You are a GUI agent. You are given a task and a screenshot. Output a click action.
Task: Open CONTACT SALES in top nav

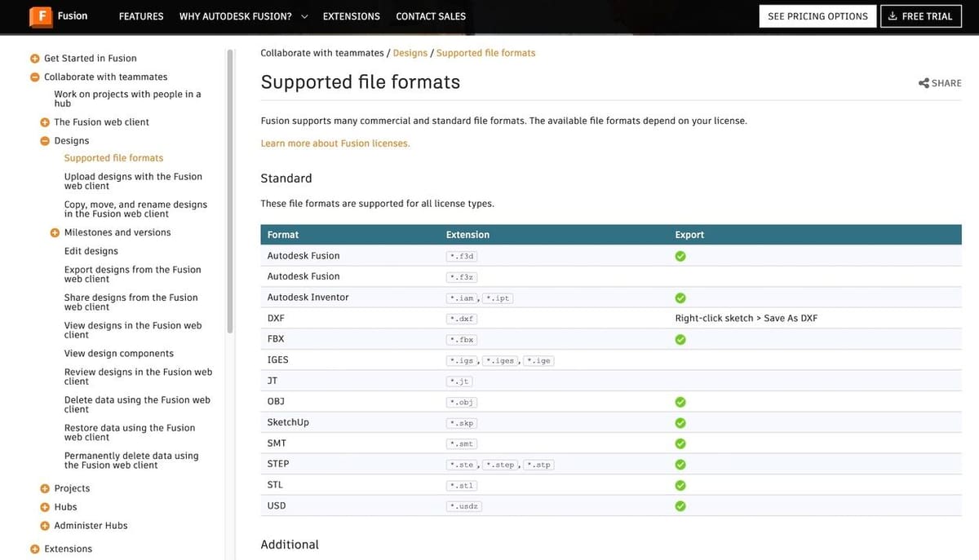point(431,16)
